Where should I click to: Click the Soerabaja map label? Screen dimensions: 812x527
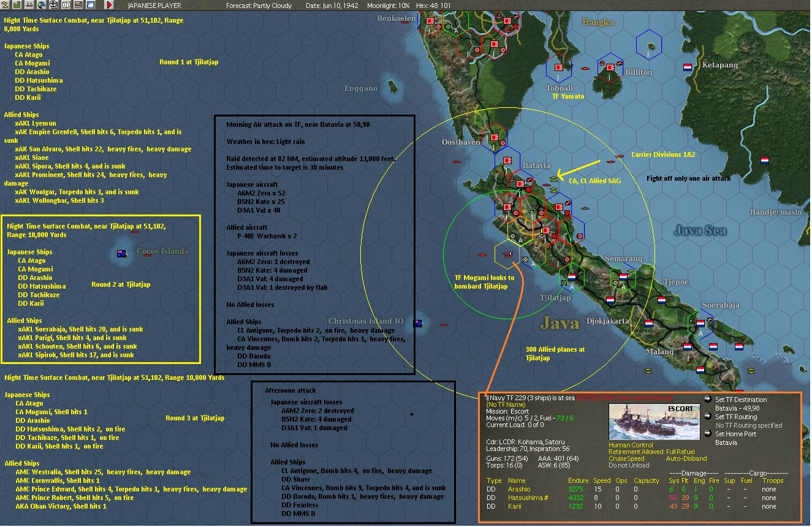(721, 305)
